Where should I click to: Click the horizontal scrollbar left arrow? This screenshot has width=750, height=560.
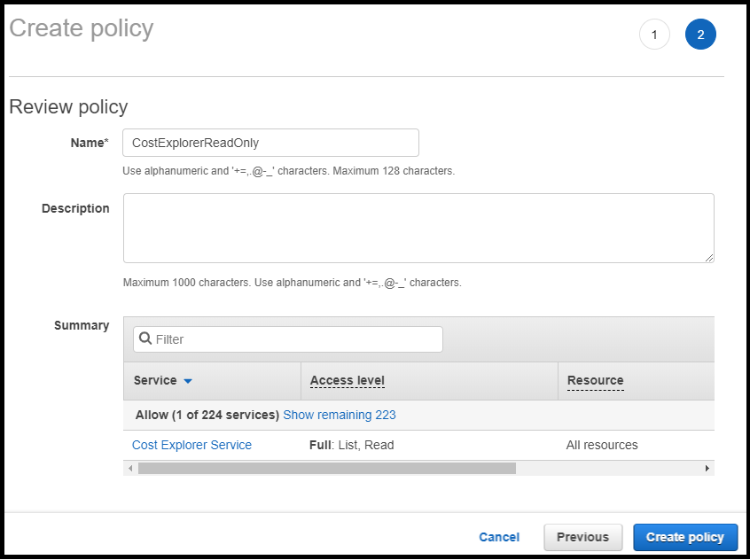(130, 468)
